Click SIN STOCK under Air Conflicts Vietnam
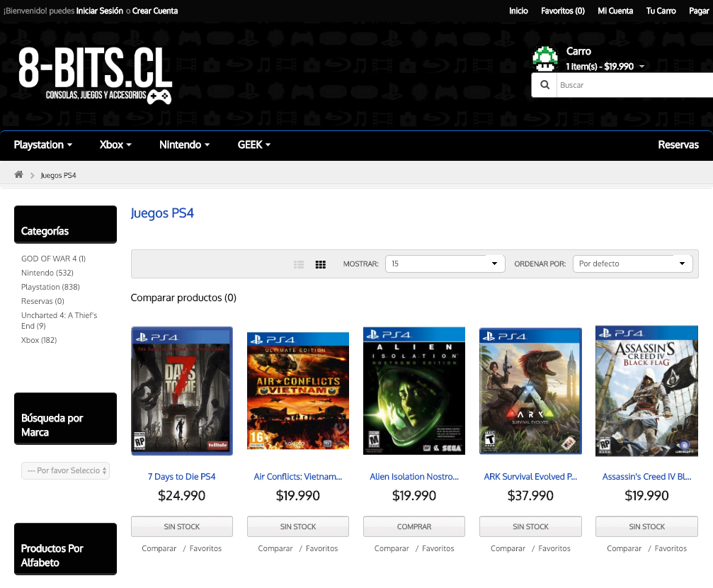This screenshot has width=713, height=588. point(298,526)
